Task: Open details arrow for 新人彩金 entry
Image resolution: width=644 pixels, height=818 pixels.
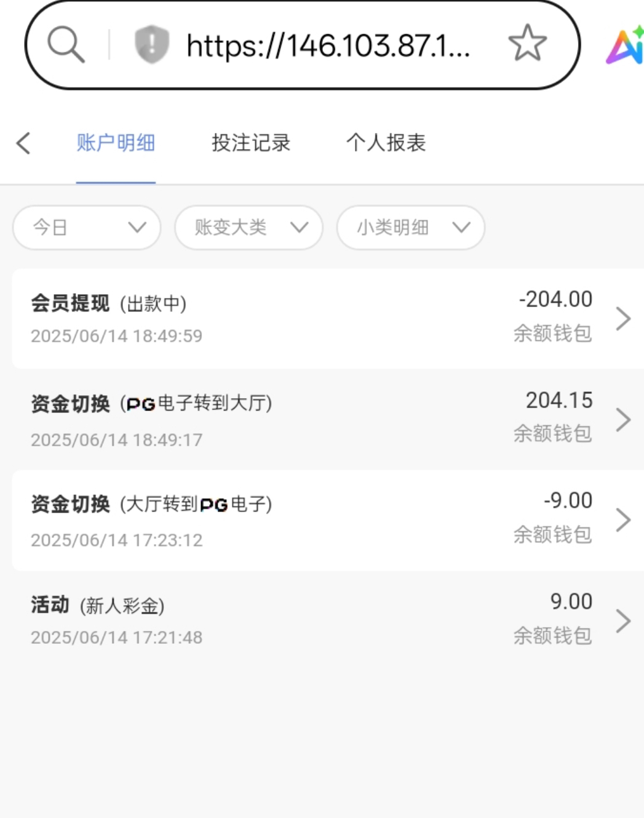Action: [x=623, y=621]
